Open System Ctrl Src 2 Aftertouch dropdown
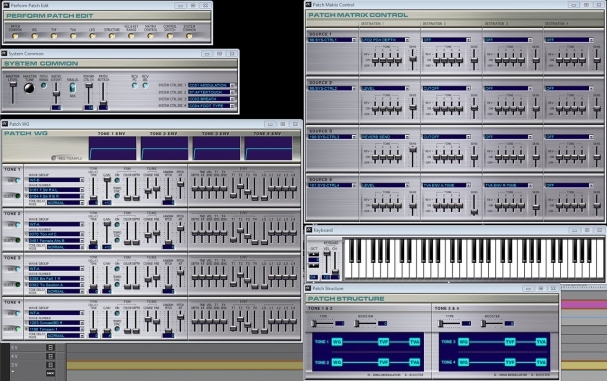The height and width of the screenshot is (381, 607). tap(212, 92)
